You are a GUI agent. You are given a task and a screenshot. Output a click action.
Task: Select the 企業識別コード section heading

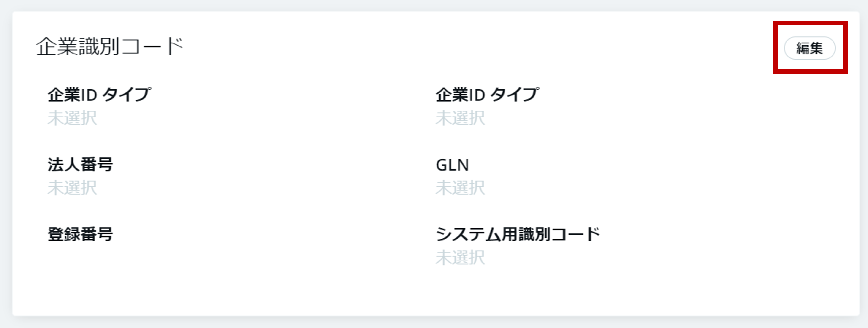pos(109,46)
